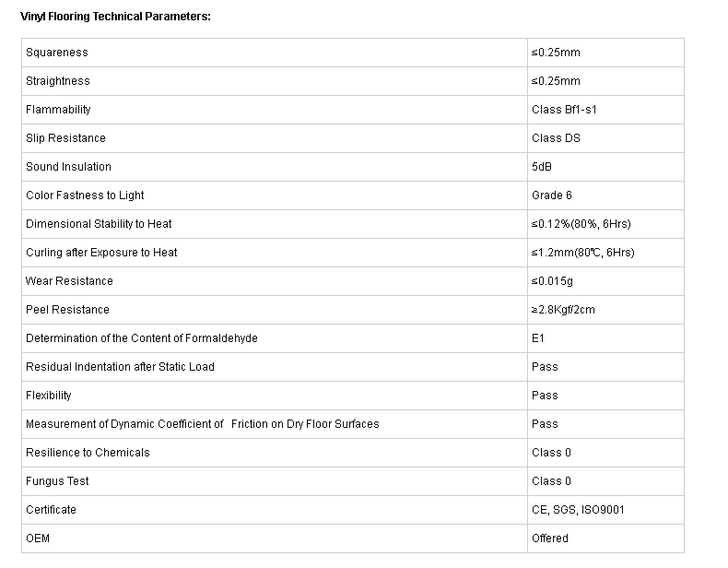Select the 'Class Bf1-s1' value
The width and height of the screenshot is (728, 568).
[x=564, y=110]
